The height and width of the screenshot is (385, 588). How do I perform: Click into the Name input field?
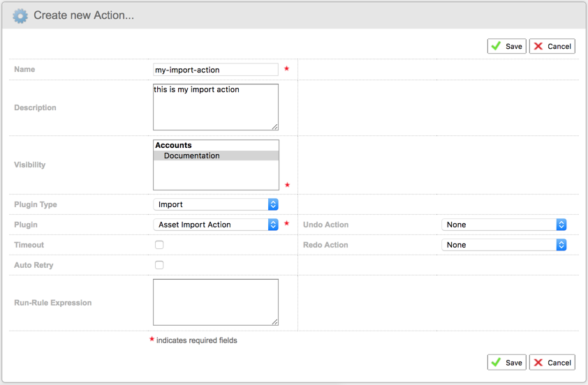click(215, 70)
